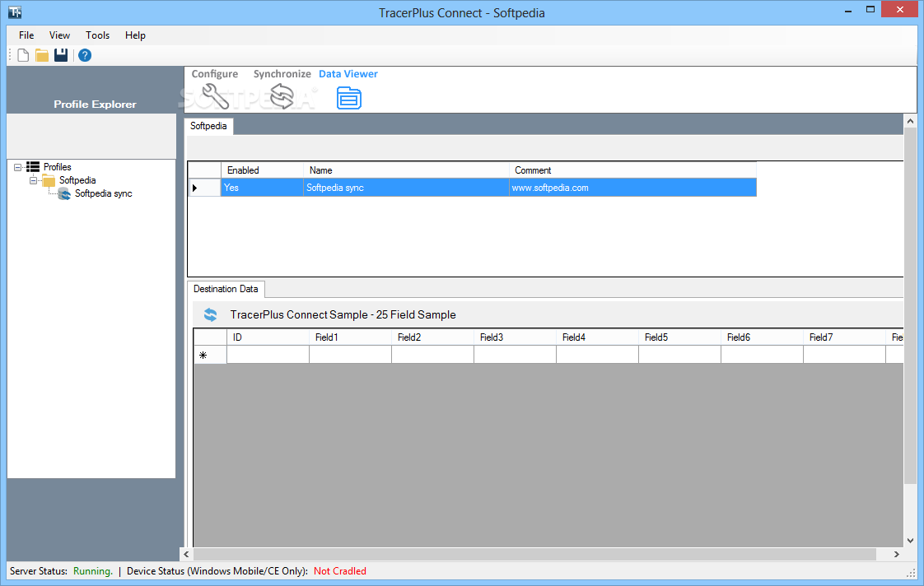The image size is (924, 586).
Task: Click the Data Viewer label
Action: (x=348, y=73)
